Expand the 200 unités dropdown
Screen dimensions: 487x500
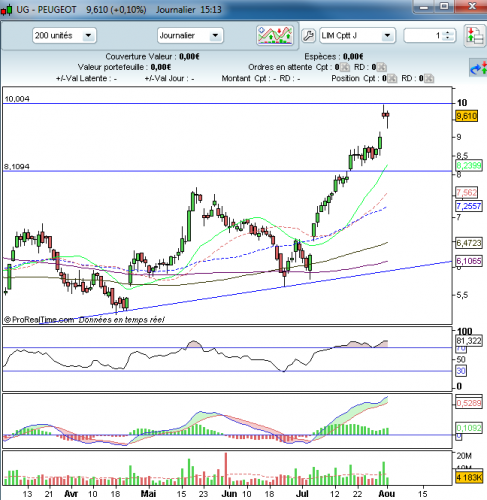(x=88, y=35)
